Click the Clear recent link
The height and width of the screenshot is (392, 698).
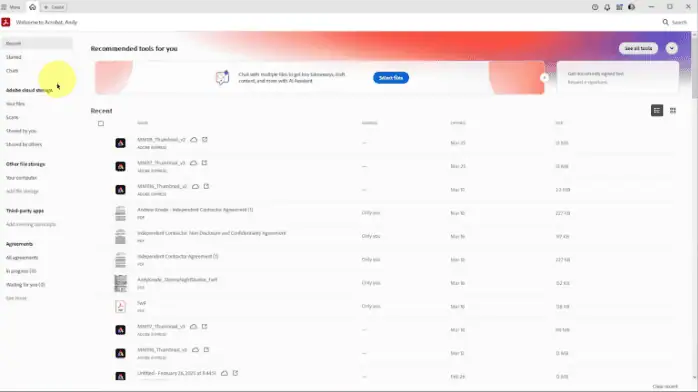pyautogui.click(x=665, y=387)
